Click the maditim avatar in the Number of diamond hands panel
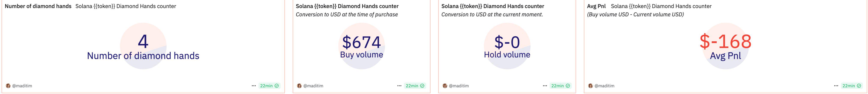The width and height of the screenshot is (868, 94). tap(8, 86)
